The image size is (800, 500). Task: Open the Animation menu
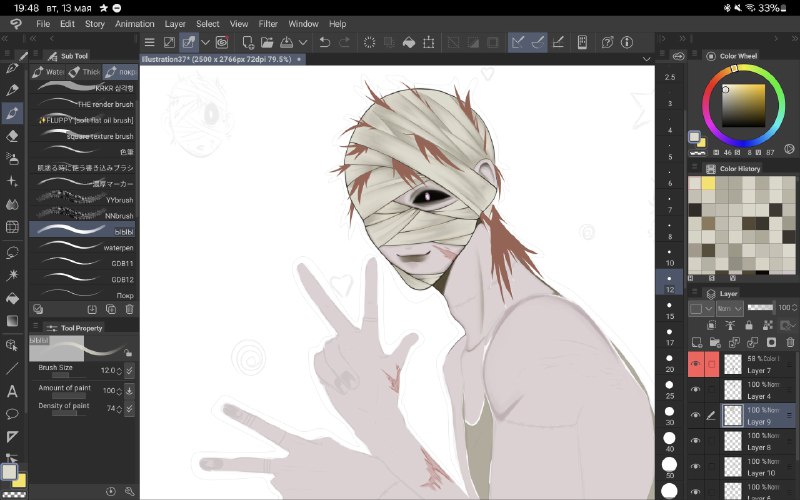[x=135, y=24]
